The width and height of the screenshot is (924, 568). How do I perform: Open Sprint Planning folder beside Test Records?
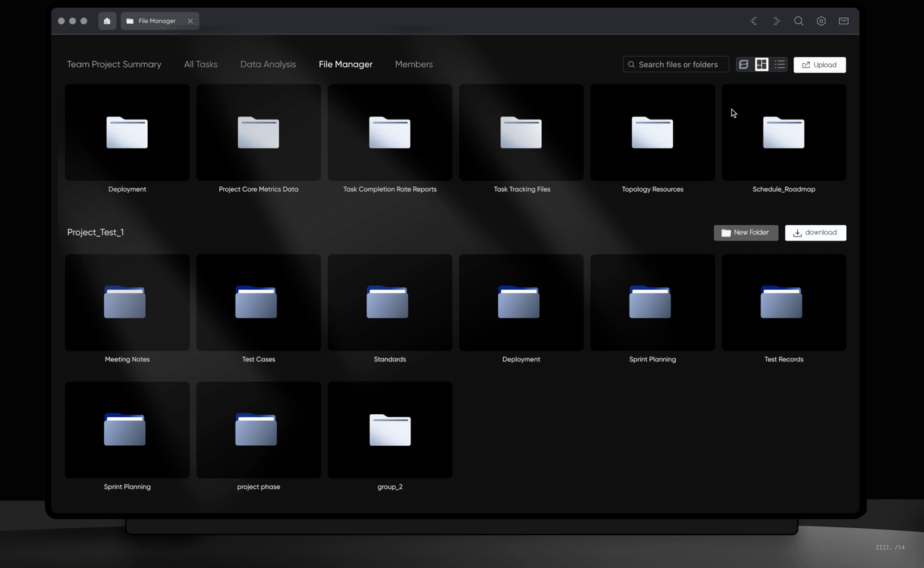653,302
